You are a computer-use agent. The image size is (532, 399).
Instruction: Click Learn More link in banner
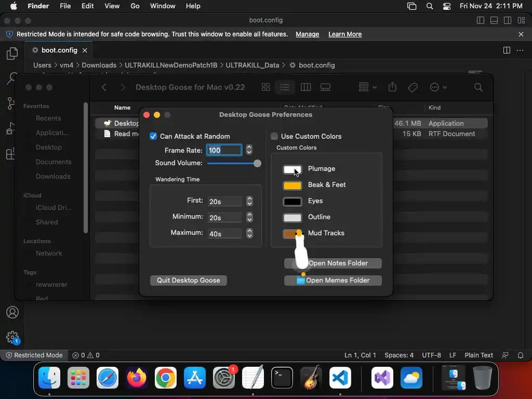point(345,34)
